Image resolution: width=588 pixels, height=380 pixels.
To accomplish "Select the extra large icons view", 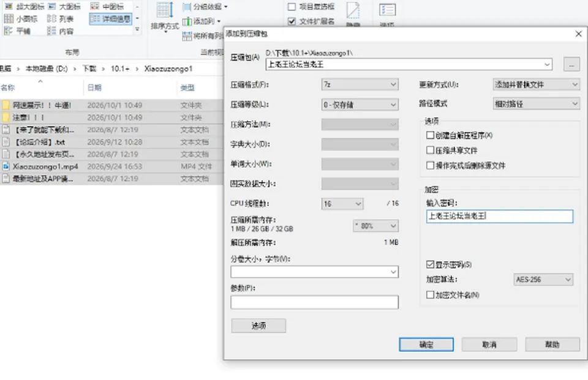I will (24, 6).
